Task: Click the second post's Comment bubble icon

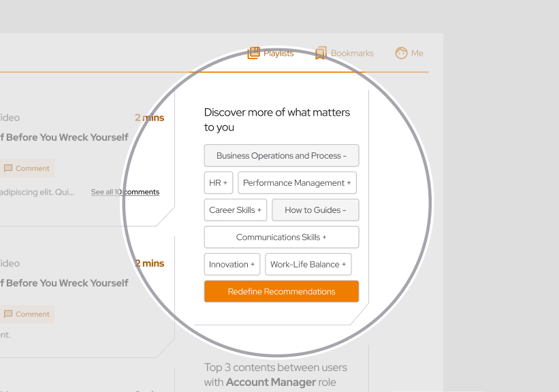Action: tap(8, 314)
